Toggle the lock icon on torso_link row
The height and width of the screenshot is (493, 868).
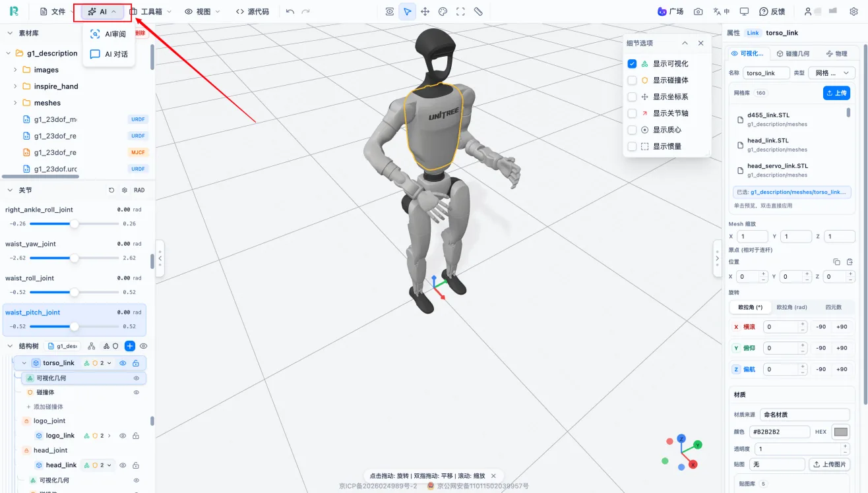click(136, 363)
